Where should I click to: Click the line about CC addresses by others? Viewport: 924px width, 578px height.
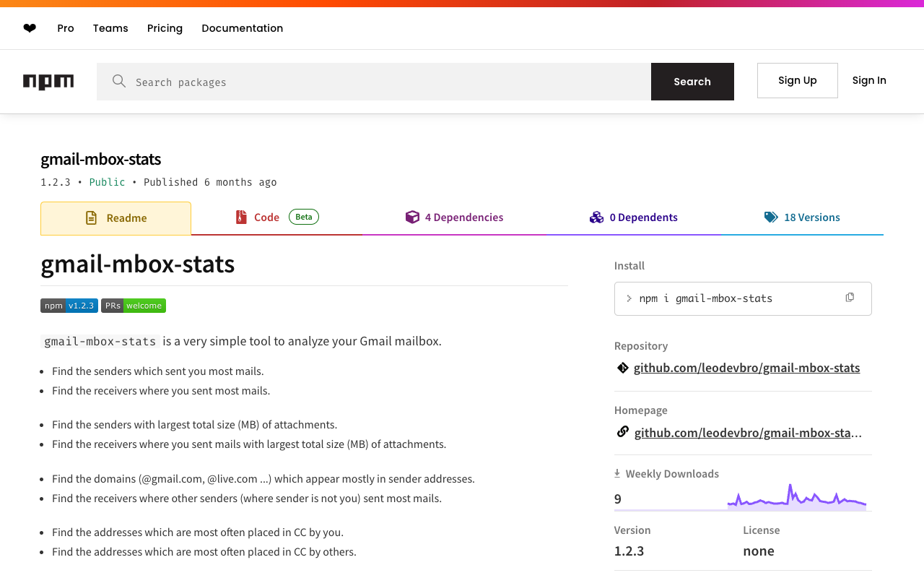pos(204,552)
